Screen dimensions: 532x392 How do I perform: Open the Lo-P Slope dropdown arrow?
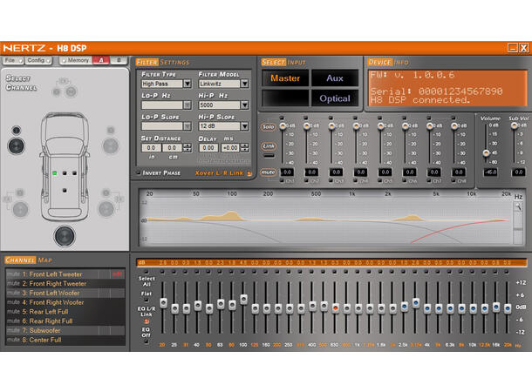tap(188, 126)
